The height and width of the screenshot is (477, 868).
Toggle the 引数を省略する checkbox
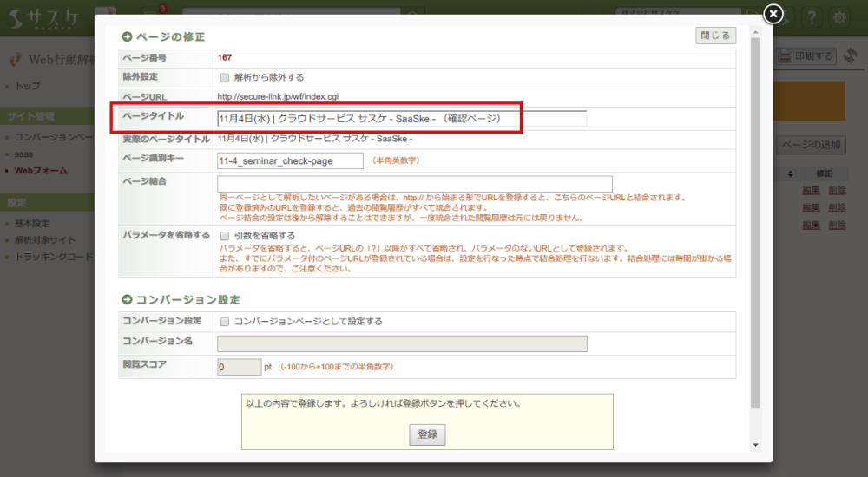pyautogui.click(x=225, y=235)
